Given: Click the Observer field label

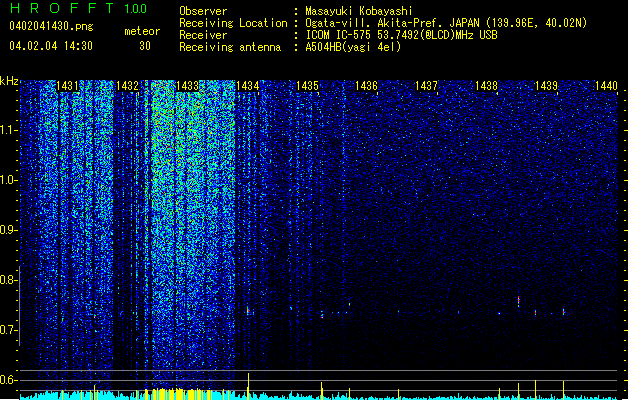Looking at the screenshot, I should coord(203,11).
